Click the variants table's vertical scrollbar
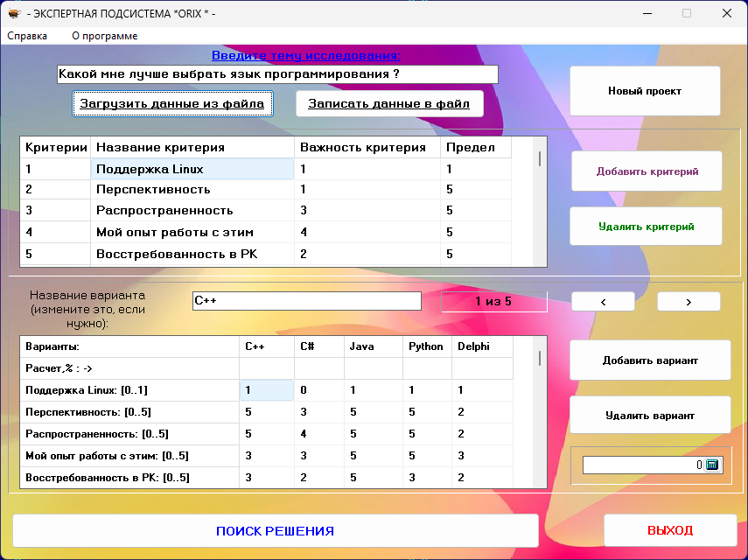The image size is (748, 560). (540, 412)
